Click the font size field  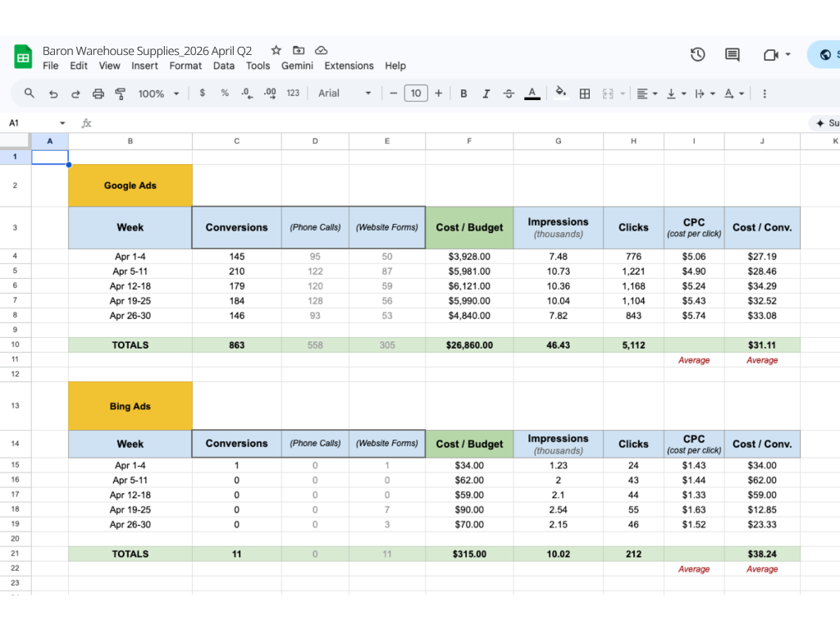point(416,94)
